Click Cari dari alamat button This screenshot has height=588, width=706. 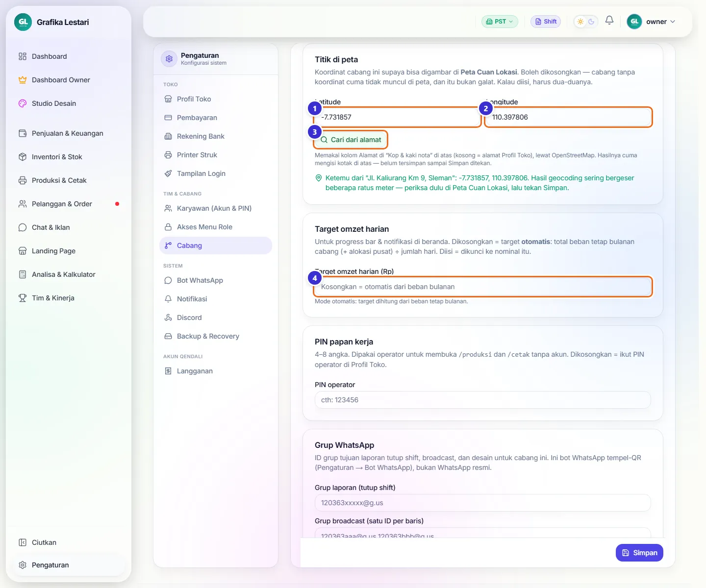pos(351,140)
